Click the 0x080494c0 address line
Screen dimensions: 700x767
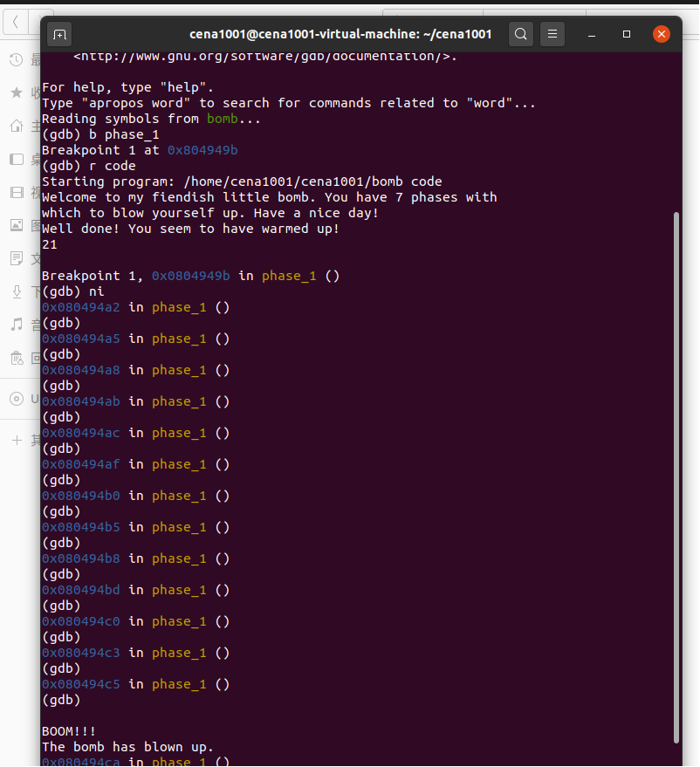(x=135, y=621)
